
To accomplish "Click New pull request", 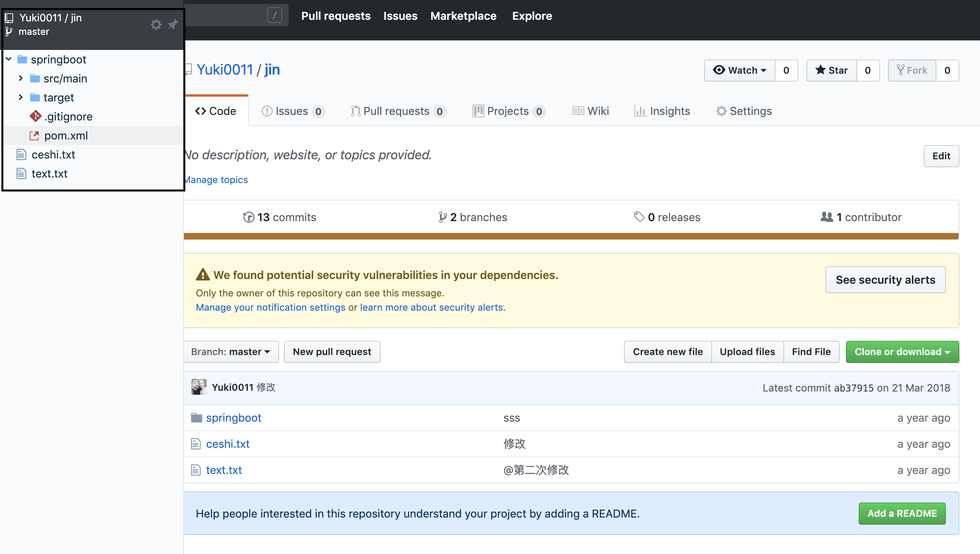I will click(332, 352).
